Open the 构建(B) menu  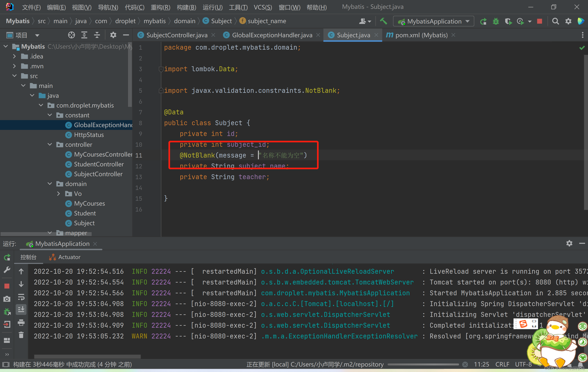click(x=186, y=7)
